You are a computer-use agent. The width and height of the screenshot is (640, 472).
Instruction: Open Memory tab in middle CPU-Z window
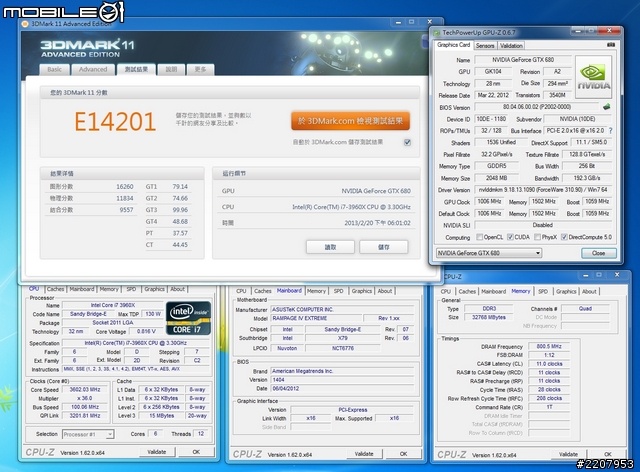coord(316,291)
